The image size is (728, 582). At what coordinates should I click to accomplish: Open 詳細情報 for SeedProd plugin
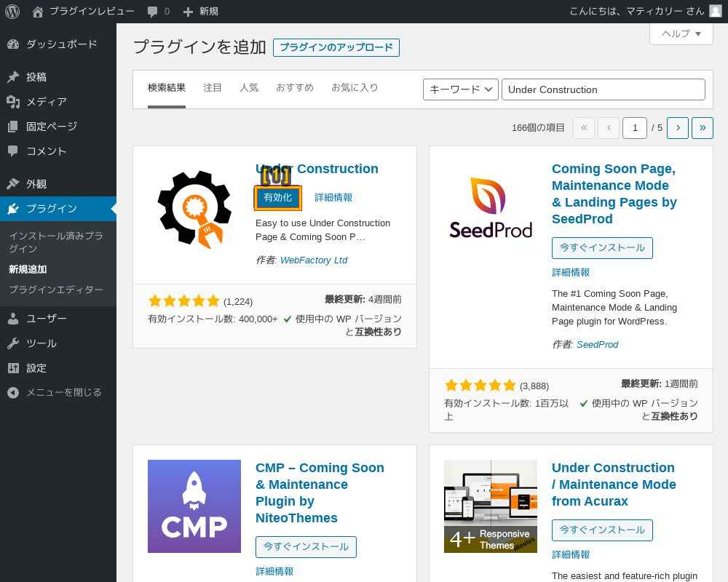[571, 272]
